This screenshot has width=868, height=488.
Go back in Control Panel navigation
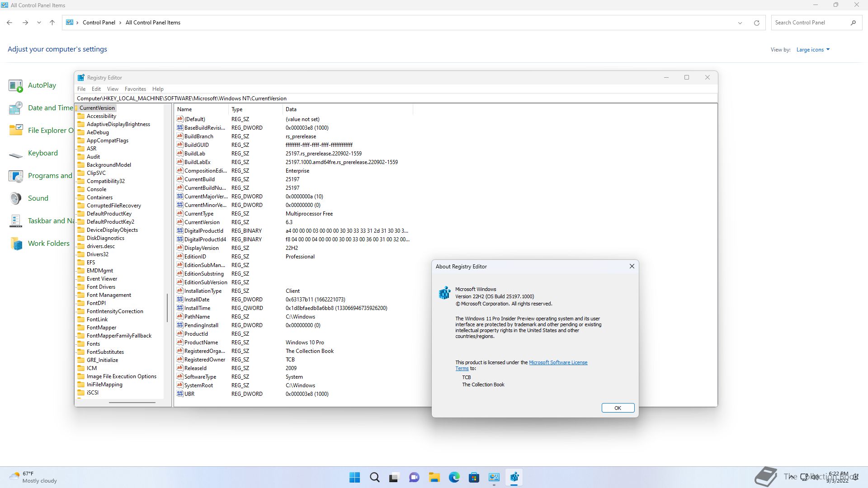9,23
